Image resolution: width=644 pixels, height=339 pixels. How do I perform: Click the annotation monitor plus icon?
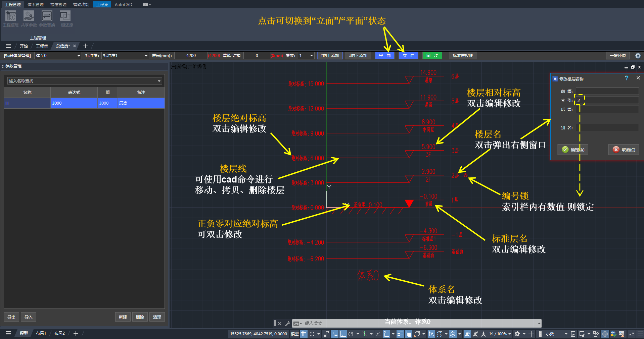(531, 334)
